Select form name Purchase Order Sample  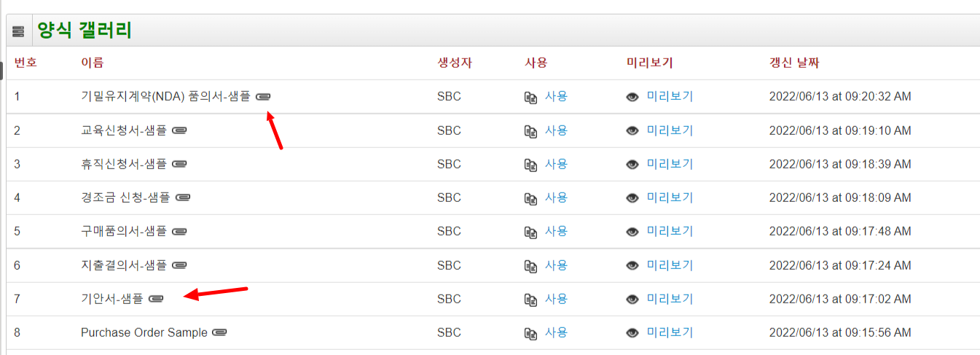(144, 332)
